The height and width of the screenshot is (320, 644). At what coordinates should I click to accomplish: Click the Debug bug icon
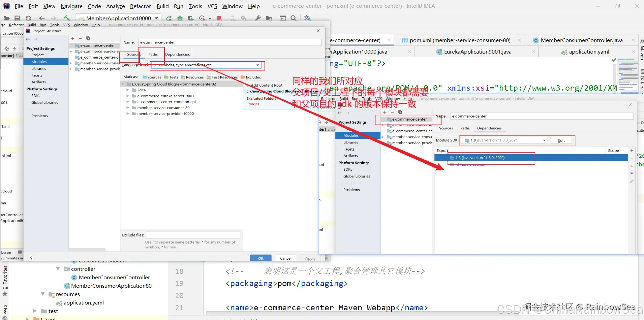pyautogui.click(x=180, y=18)
